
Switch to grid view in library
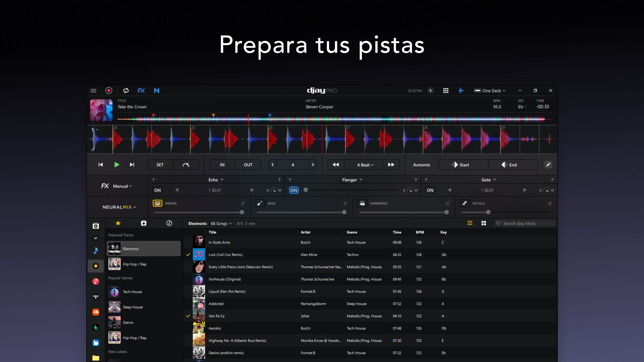[x=484, y=223]
